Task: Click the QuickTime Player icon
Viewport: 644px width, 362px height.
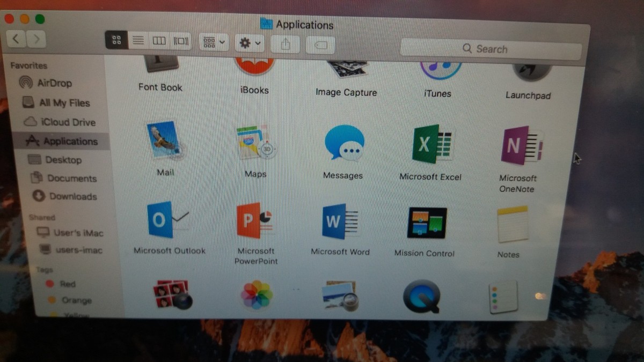Action: tap(422, 296)
